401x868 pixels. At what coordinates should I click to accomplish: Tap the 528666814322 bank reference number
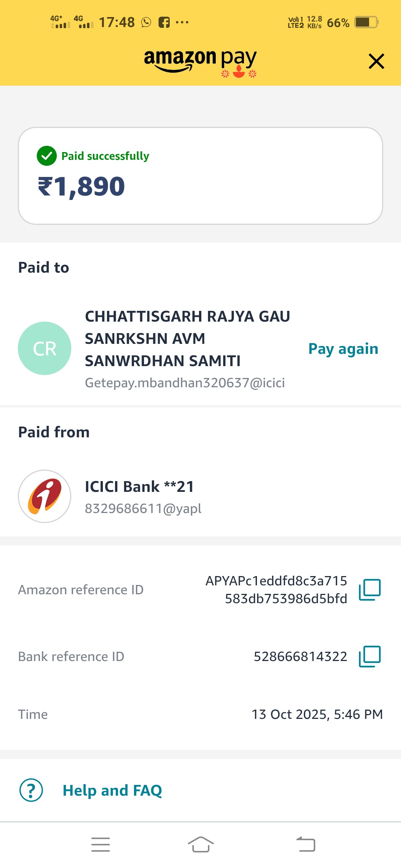(x=300, y=657)
